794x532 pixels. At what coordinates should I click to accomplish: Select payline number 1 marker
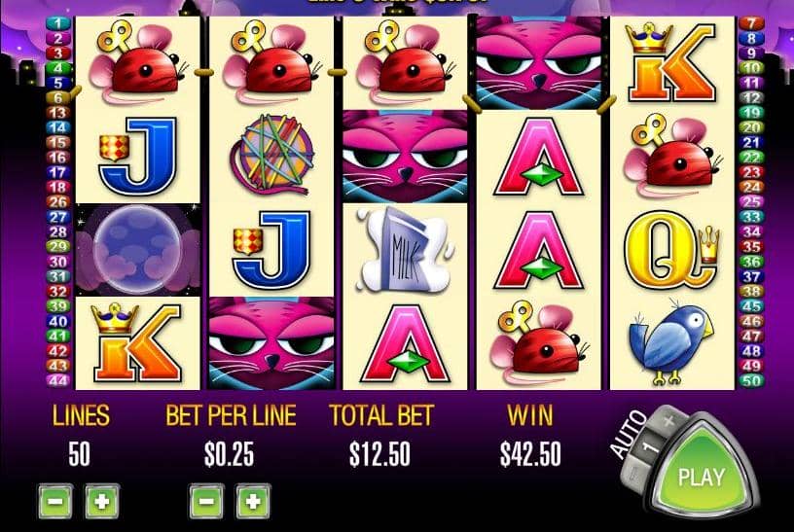point(57,23)
